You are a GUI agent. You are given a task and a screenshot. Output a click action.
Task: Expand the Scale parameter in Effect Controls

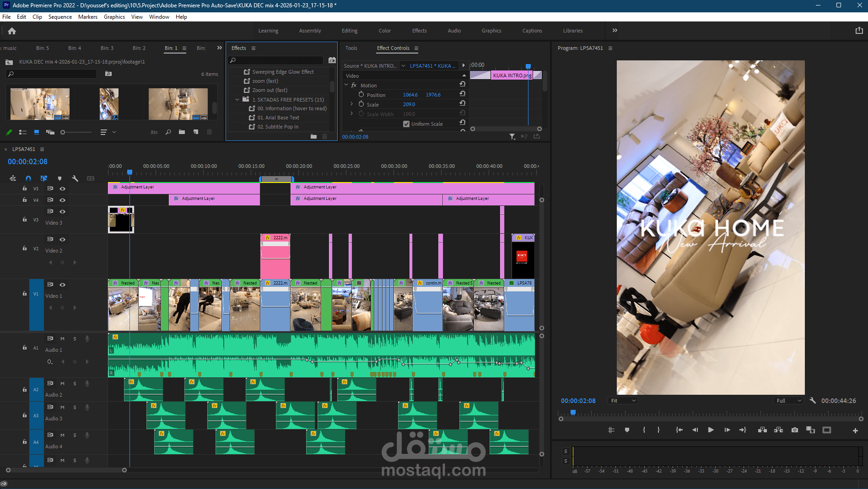point(351,104)
